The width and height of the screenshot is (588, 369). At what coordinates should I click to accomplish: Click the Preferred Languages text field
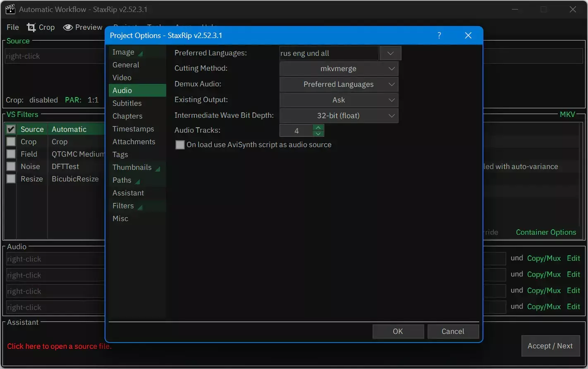(x=329, y=53)
